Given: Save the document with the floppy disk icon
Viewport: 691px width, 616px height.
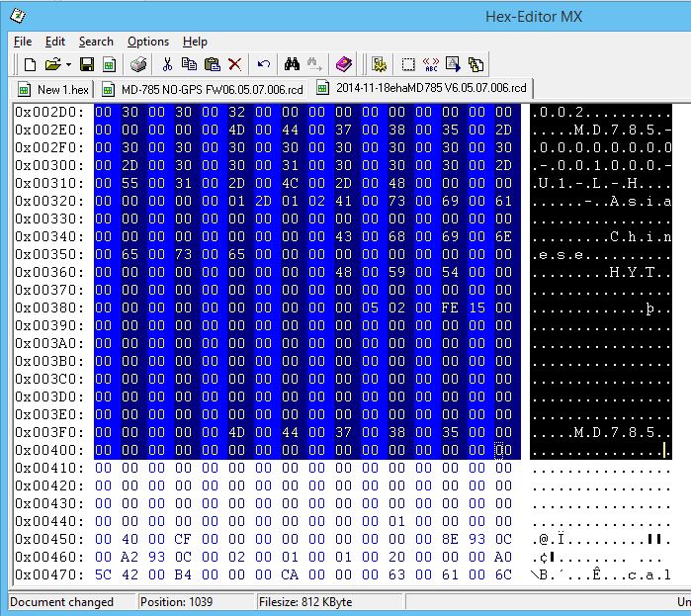Looking at the screenshot, I should (87, 65).
